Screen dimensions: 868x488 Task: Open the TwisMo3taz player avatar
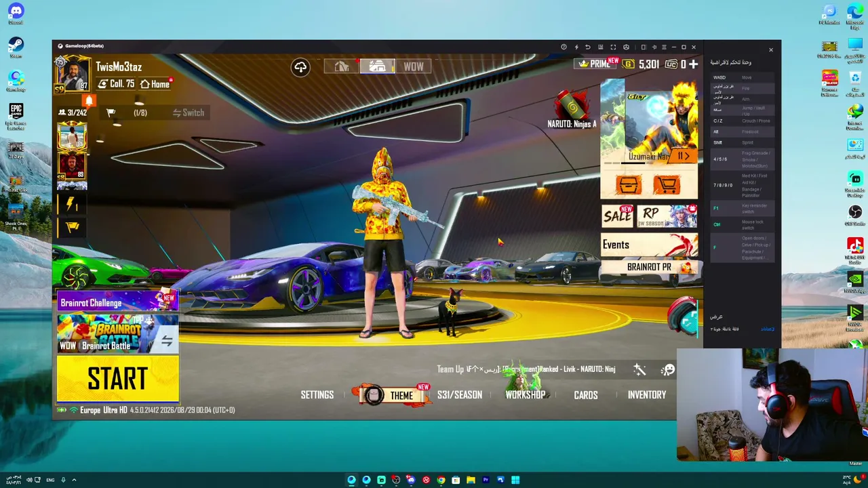pos(73,75)
